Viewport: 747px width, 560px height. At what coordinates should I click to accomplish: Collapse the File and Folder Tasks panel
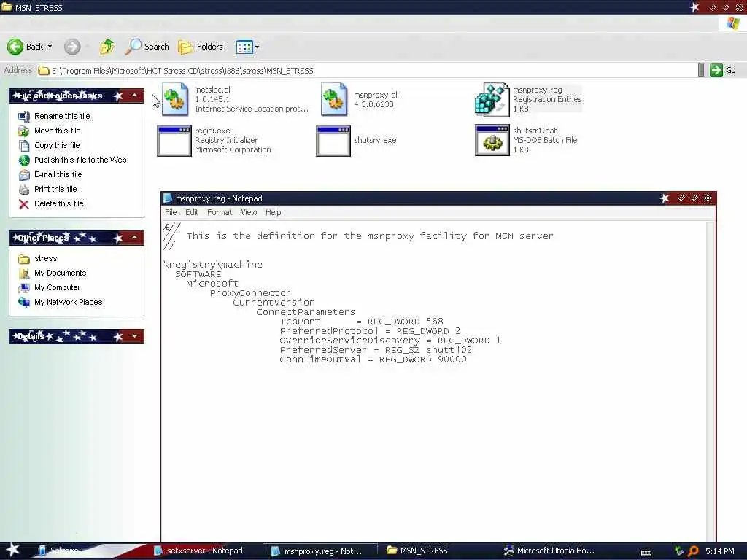[x=135, y=96]
